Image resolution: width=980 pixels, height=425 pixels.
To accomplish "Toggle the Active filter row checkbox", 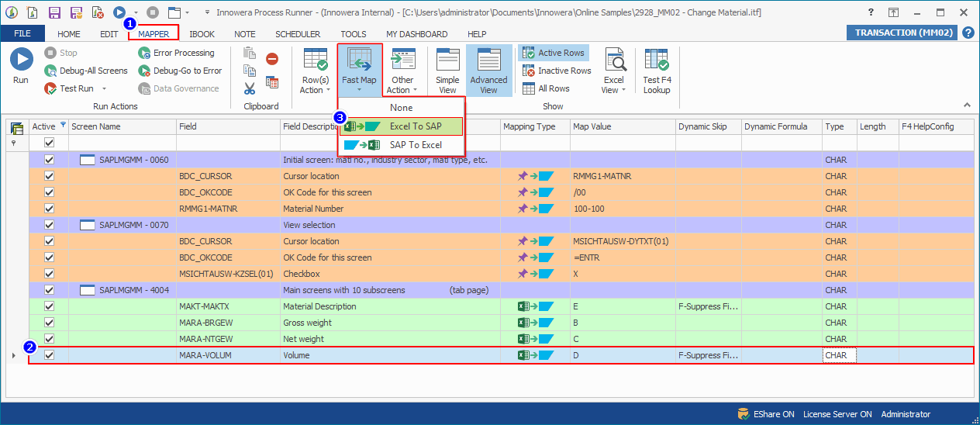I will click(50, 143).
